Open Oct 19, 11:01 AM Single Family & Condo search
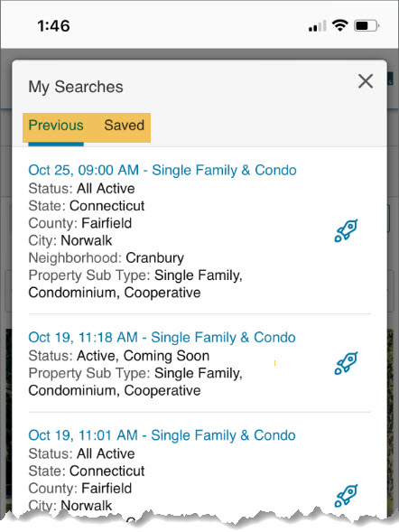Viewport: 399px width, 532px height. pos(162,435)
